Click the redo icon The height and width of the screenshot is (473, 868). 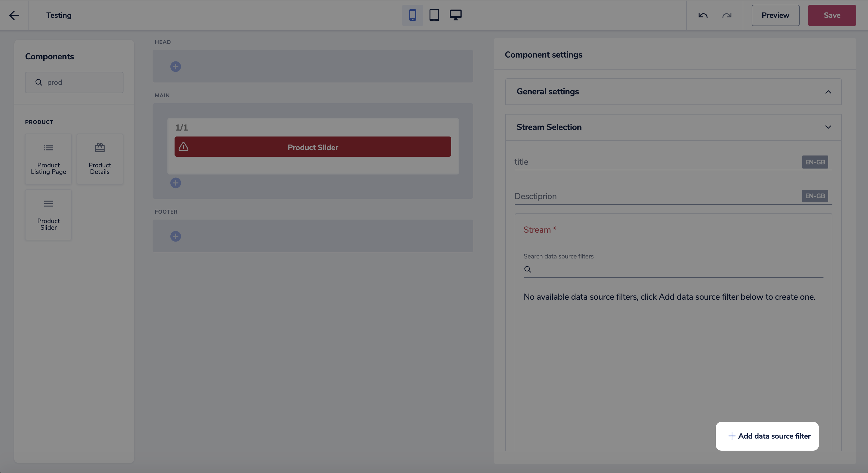click(x=727, y=15)
